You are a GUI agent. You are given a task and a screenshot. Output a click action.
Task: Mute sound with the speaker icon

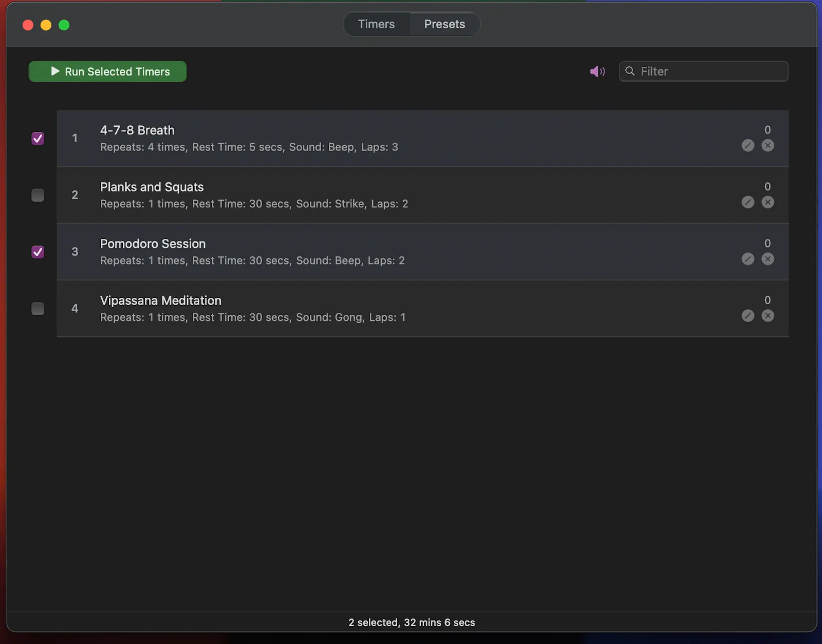597,71
